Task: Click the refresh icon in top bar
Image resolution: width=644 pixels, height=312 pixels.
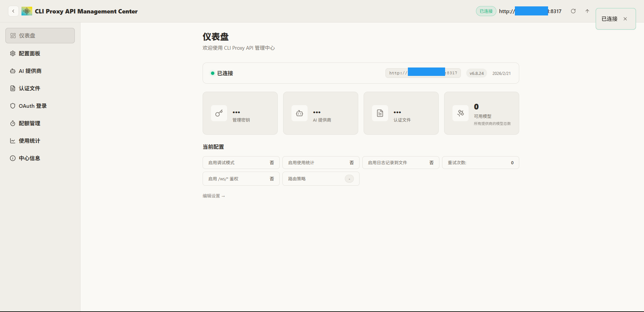Action: tap(573, 11)
